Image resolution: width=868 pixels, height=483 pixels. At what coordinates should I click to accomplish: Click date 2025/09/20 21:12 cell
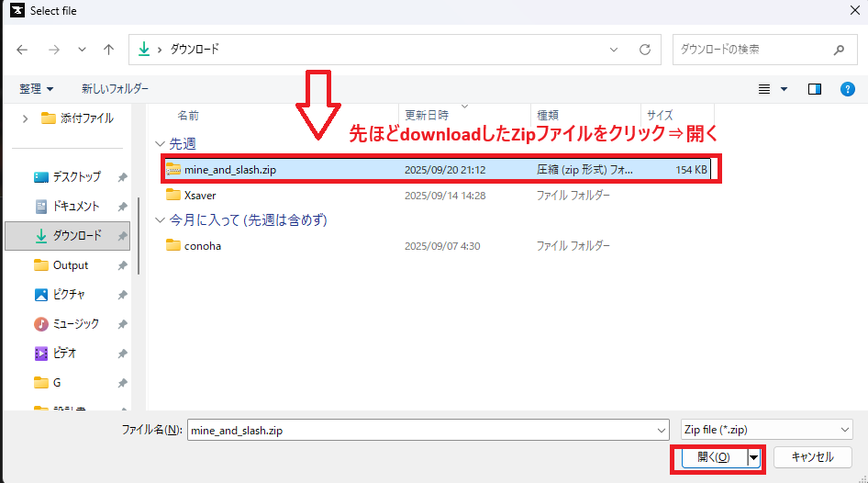(x=445, y=170)
